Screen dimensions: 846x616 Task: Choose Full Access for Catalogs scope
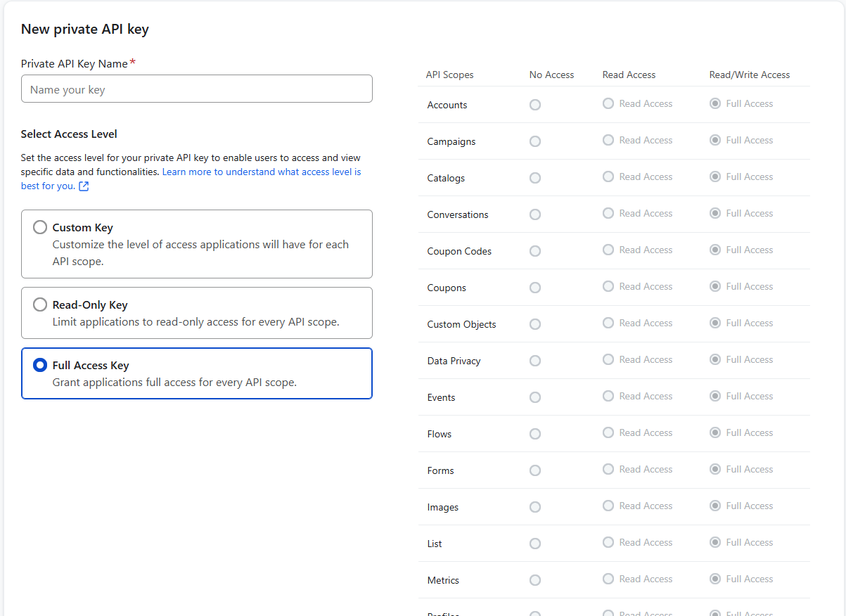(x=715, y=177)
